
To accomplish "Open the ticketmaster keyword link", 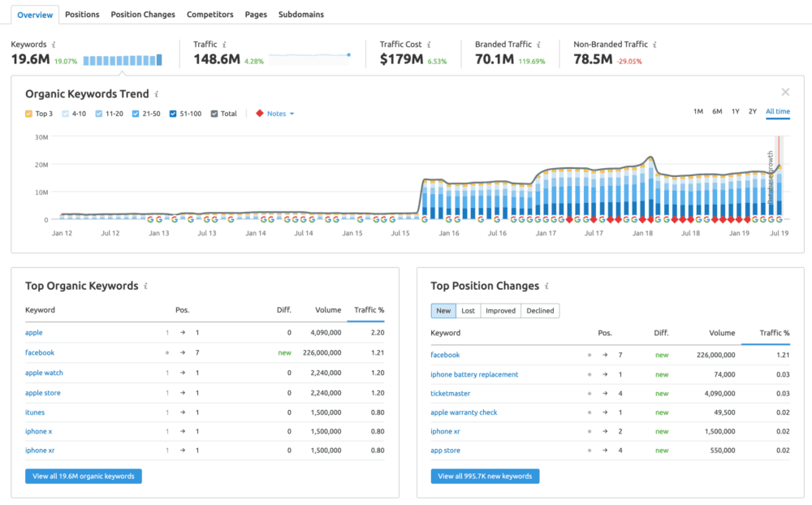I will [450, 394].
